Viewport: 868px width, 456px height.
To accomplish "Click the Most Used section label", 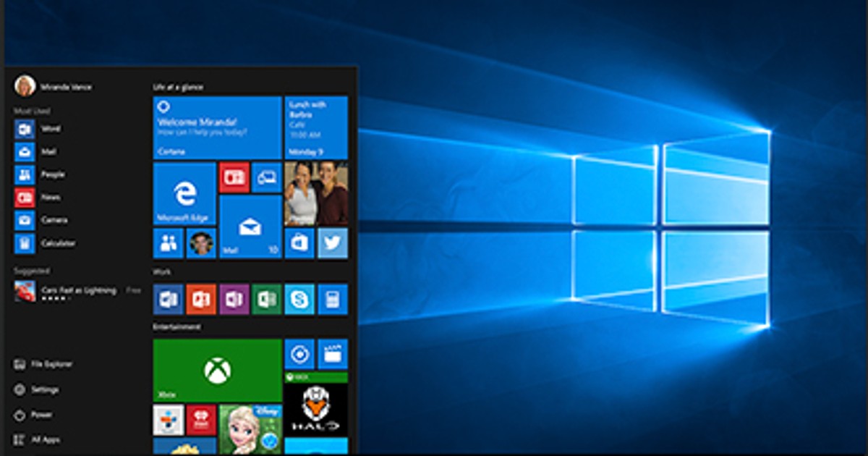I will [x=32, y=111].
